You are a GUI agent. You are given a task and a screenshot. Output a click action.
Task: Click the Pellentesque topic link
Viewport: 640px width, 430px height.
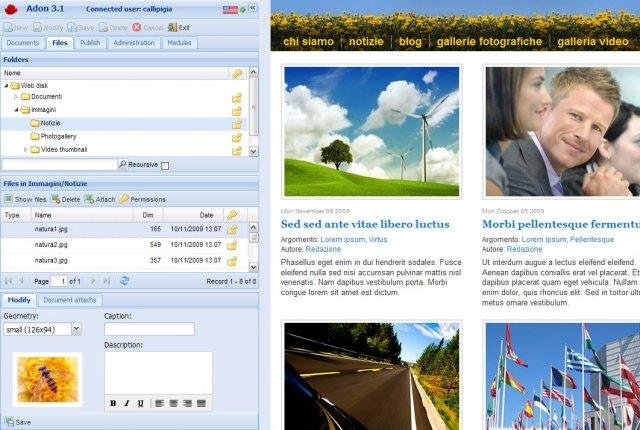click(x=591, y=239)
